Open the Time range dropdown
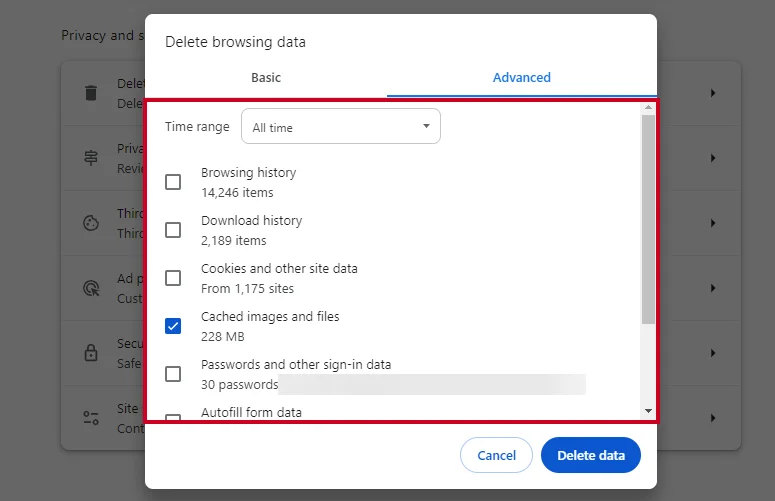The image size is (775, 501). [x=341, y=127]
